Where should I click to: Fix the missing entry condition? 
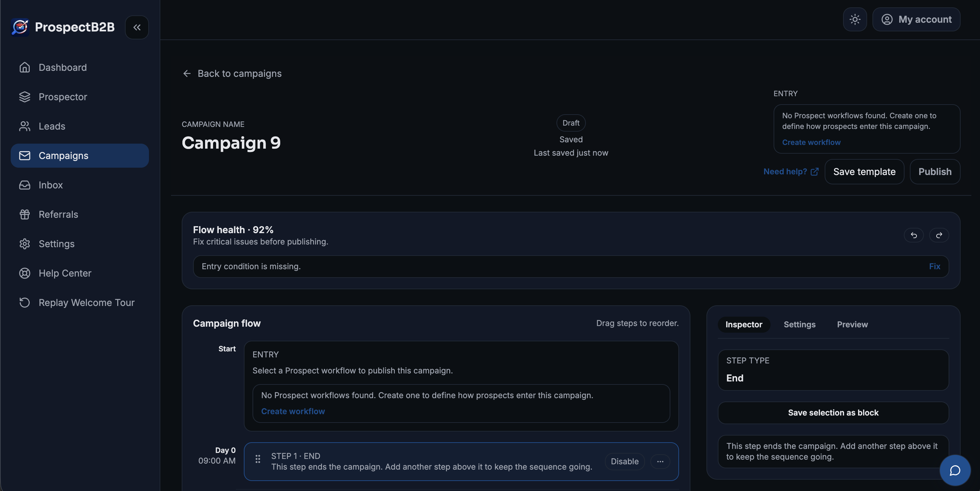click(935, 266)
